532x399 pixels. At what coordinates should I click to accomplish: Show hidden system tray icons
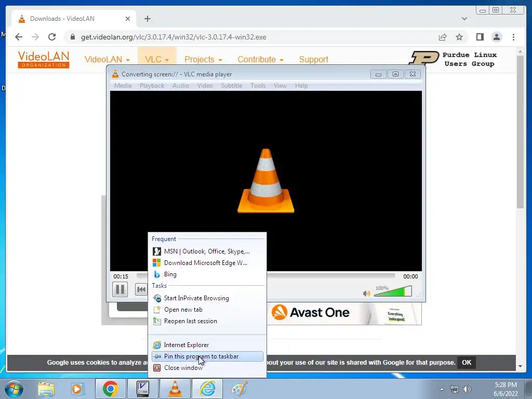click(x=442, y=389)
